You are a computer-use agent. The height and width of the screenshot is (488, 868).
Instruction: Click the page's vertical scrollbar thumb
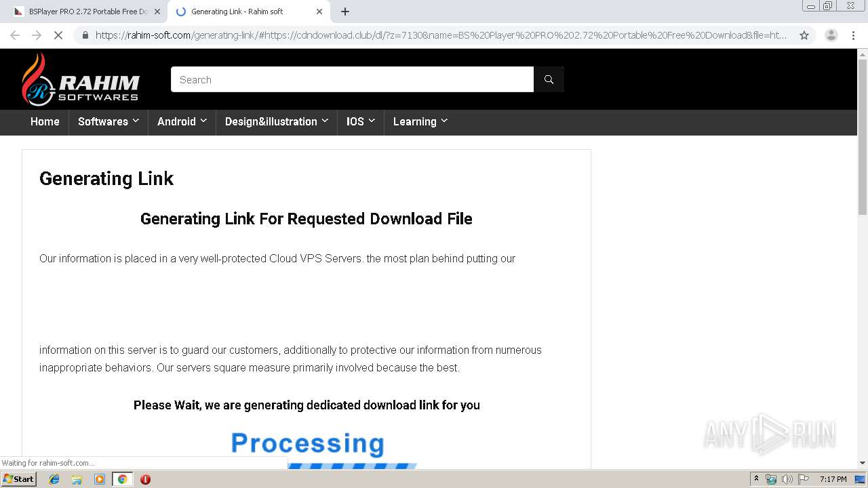coord(863,138)
